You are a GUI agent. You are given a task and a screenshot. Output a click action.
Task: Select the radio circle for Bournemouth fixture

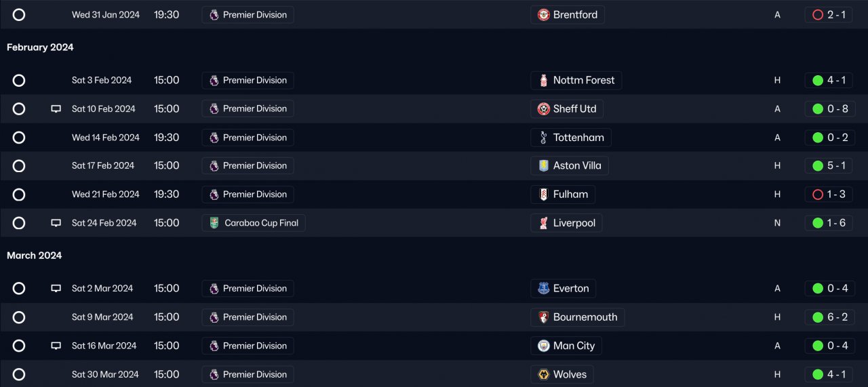[19, 317]
